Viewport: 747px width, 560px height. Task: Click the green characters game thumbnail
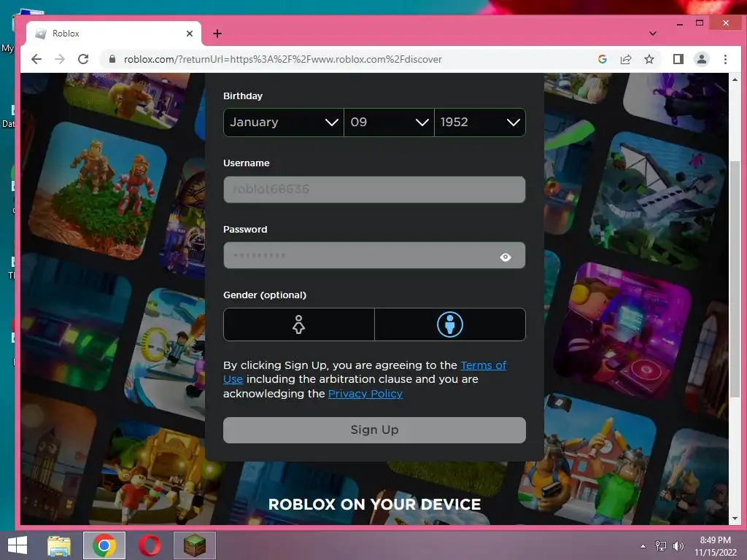click(x=98, y=190)
